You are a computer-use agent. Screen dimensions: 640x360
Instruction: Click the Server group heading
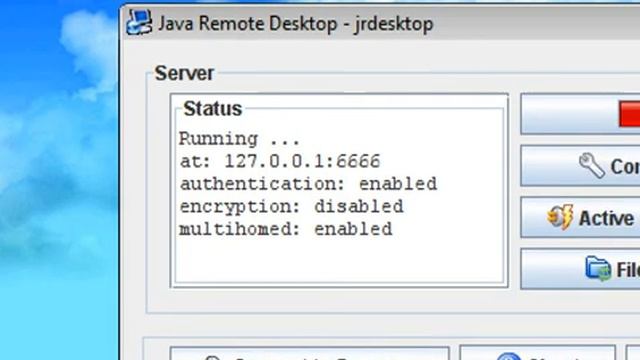(x=184, y=73)
